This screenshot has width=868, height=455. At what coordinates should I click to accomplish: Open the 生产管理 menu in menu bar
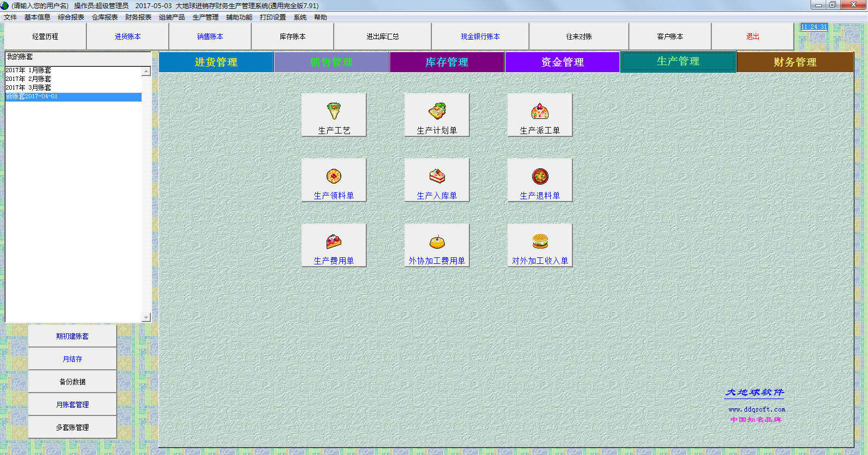(x=206, y=17)
